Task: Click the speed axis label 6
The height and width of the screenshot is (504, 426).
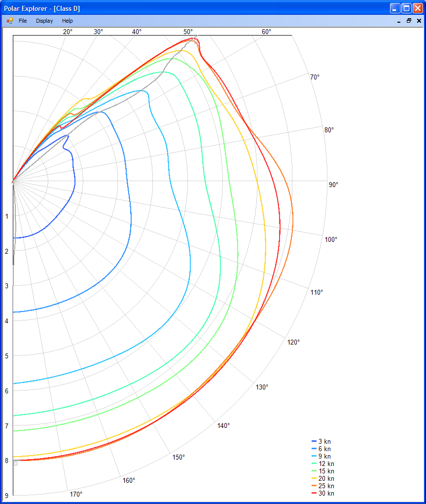Action: coord(7,391)
